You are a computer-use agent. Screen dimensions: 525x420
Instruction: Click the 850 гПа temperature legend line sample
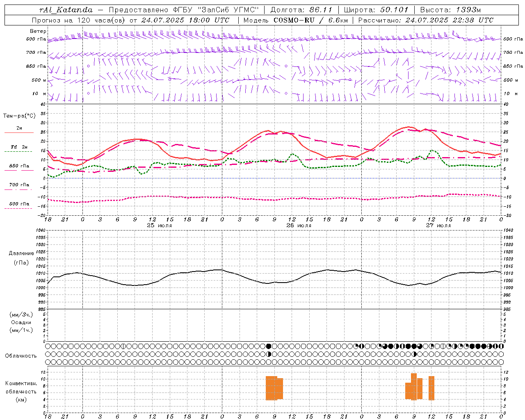coord(19,170)
